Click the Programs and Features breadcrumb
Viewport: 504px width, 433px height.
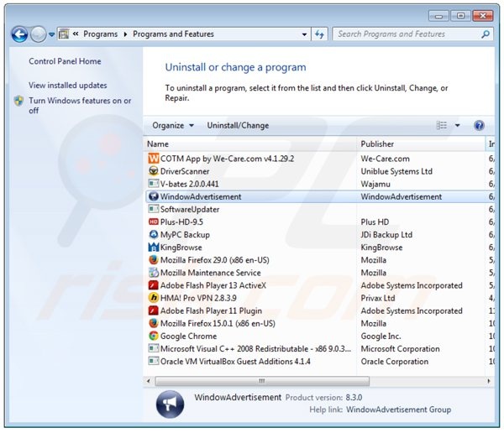tap(173, 34)
